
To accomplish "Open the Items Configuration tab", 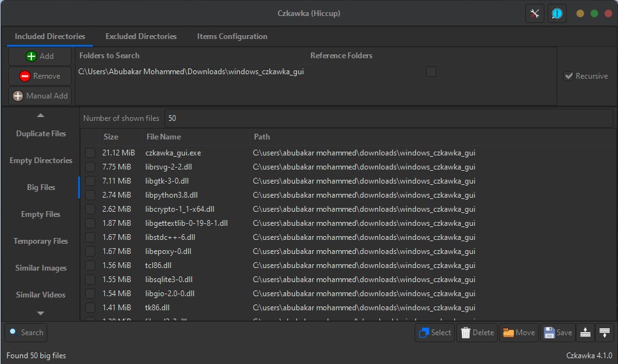I will [232, 36].
